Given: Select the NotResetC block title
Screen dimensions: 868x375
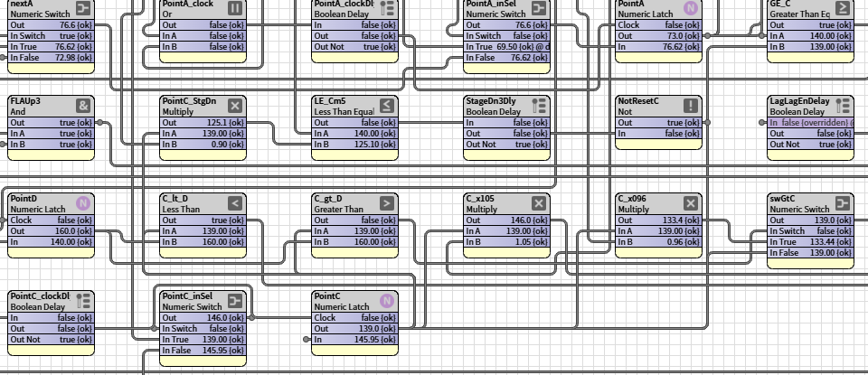Looking at the screenshot, I should pyautogui.click(x=638, y=101).
